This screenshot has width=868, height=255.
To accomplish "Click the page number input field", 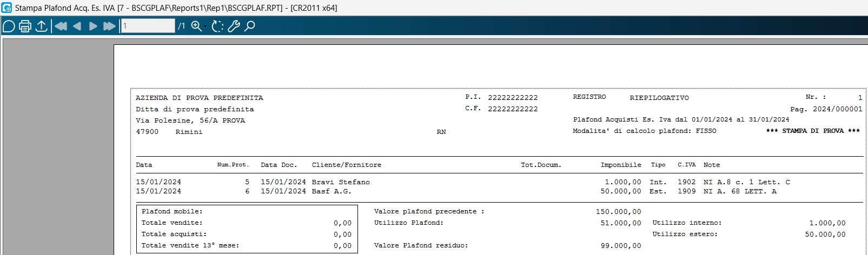I will [148, 26].
